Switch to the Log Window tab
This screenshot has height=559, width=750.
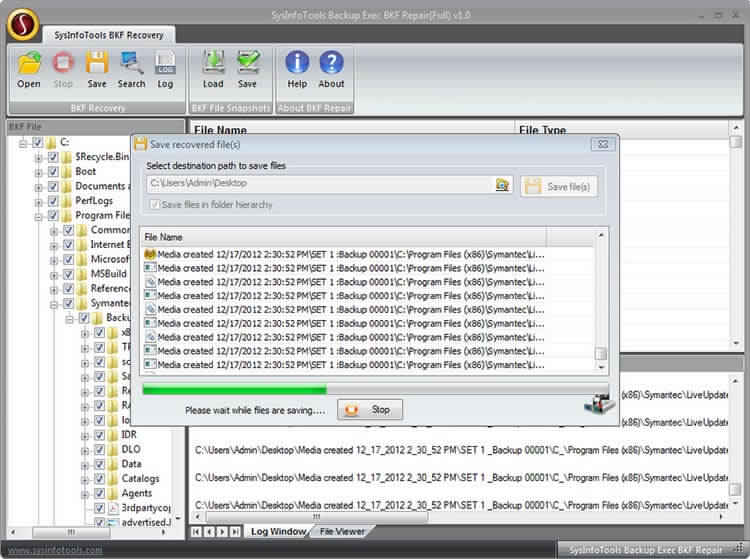tap(278, 531)
